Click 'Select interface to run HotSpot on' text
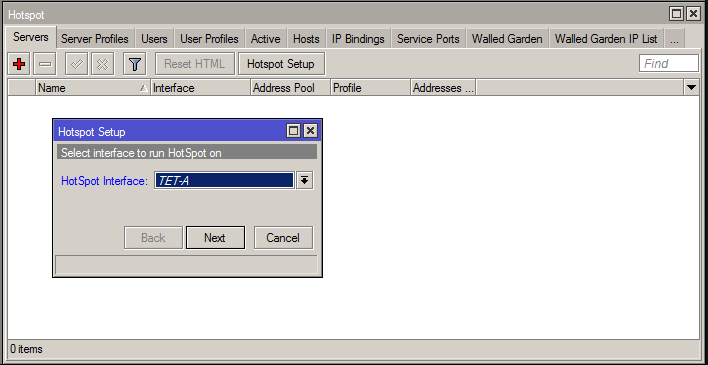 141,153
